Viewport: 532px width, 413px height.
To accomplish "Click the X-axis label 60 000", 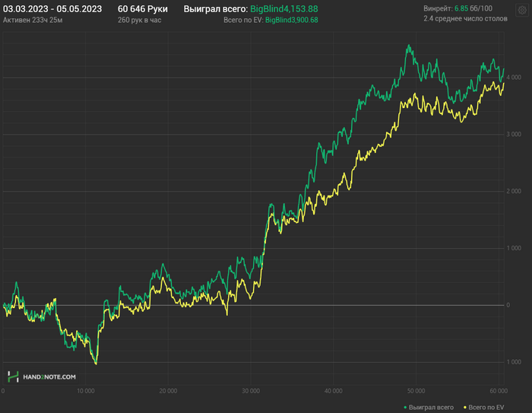I will (499, 391).
